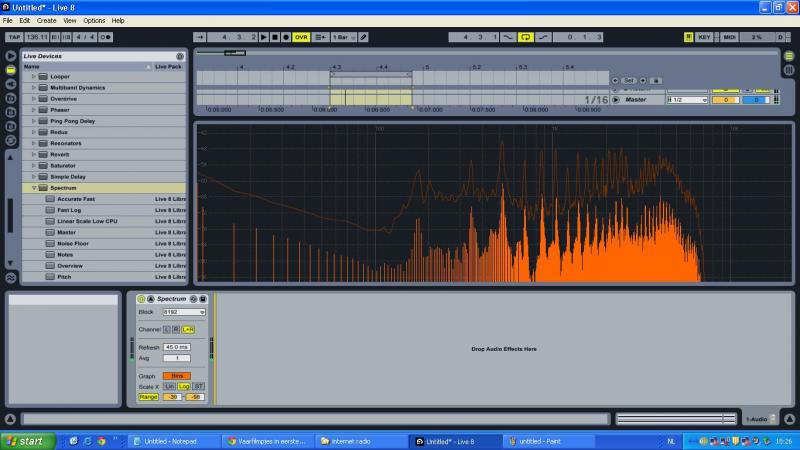
Task: Click the Spectrum device hot-swap icon
Action: click(193, 299)
